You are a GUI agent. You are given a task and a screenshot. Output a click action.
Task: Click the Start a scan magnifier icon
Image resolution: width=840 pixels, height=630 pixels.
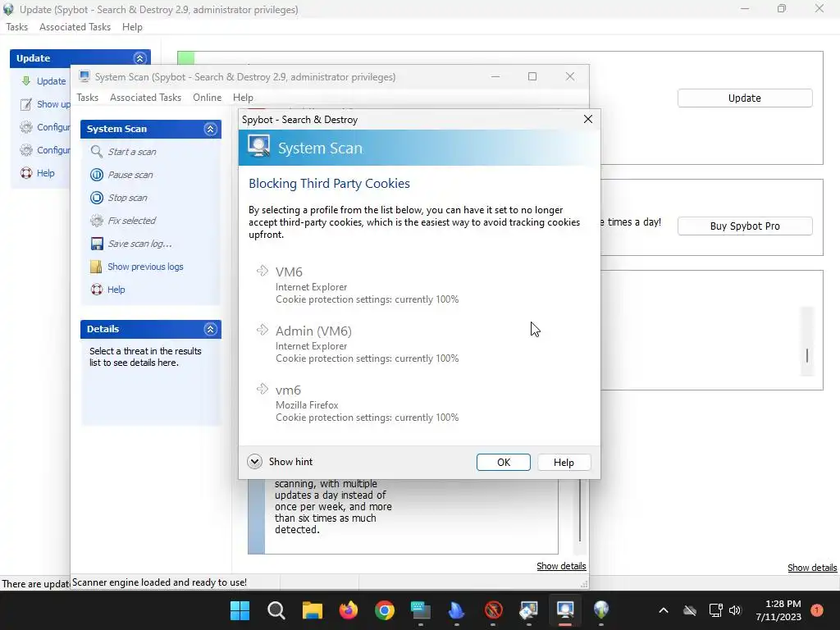97,152
